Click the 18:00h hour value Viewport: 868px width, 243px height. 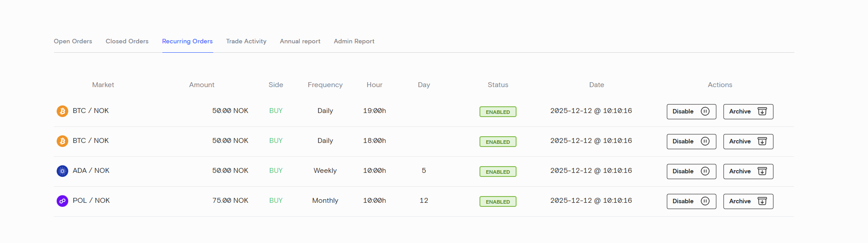[x=375, y=141]
